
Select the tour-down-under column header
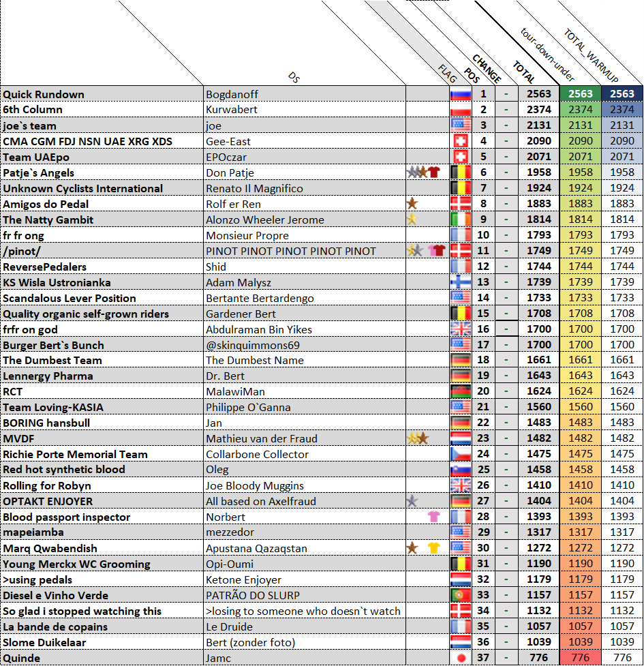pos(547,55)
